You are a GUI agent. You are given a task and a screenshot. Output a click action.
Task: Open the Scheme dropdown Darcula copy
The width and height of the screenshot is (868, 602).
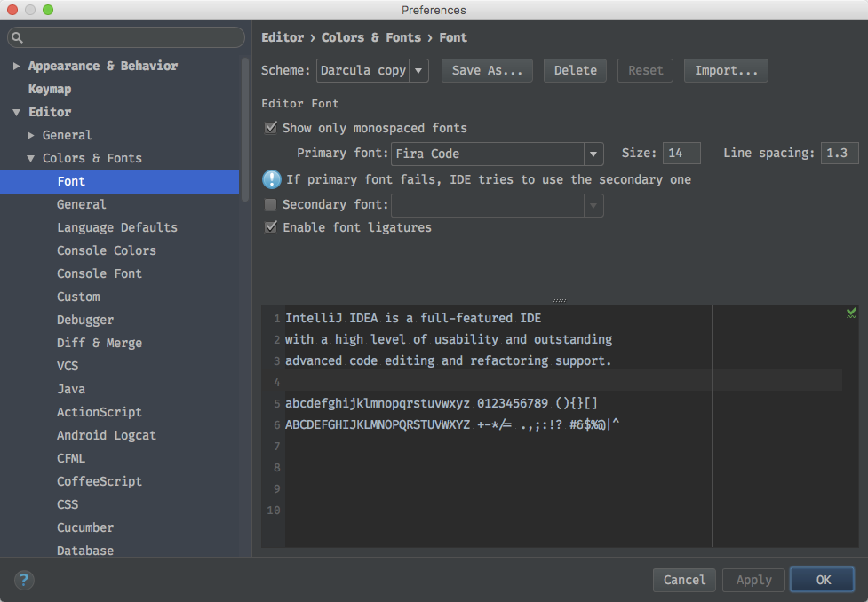372,70
